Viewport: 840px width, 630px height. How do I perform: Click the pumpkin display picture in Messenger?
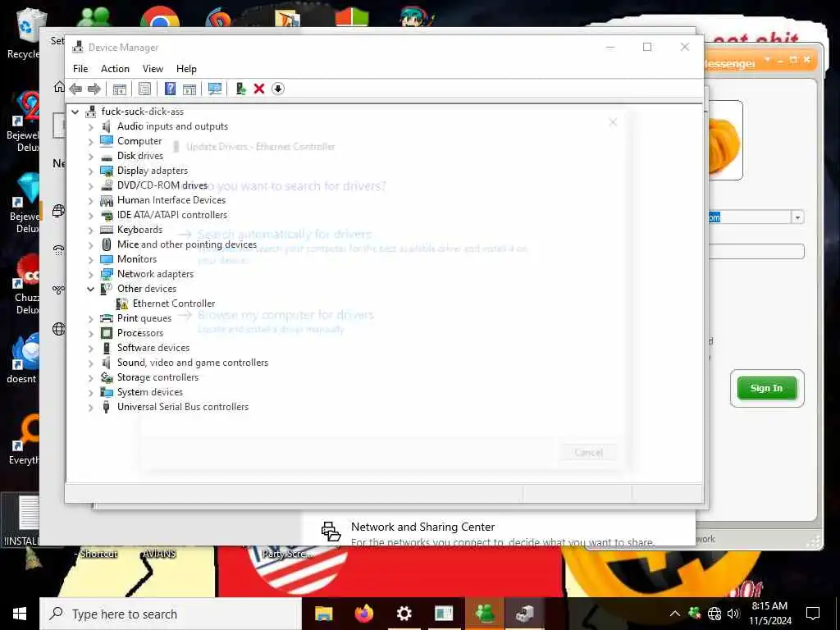725,141
